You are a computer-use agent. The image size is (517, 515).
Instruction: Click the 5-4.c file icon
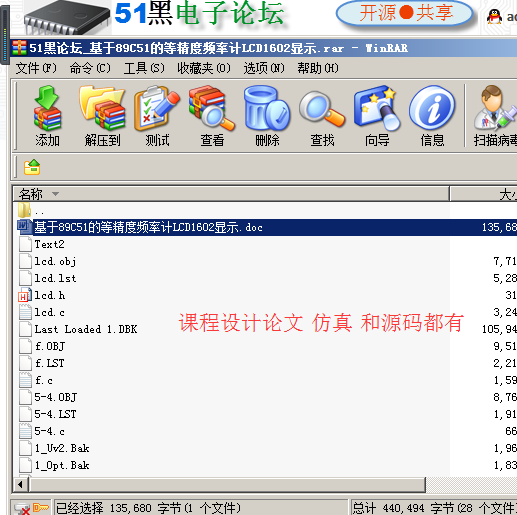tap(25, 431)
